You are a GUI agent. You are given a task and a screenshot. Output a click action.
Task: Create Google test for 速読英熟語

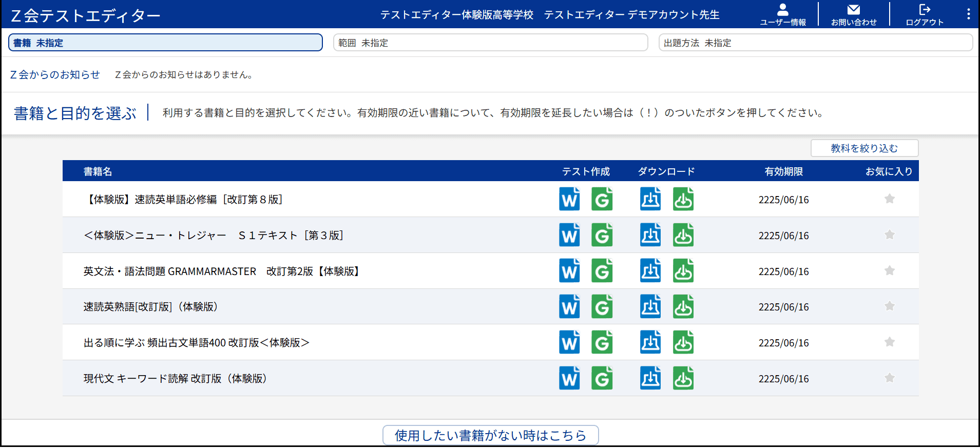point(602,306)
